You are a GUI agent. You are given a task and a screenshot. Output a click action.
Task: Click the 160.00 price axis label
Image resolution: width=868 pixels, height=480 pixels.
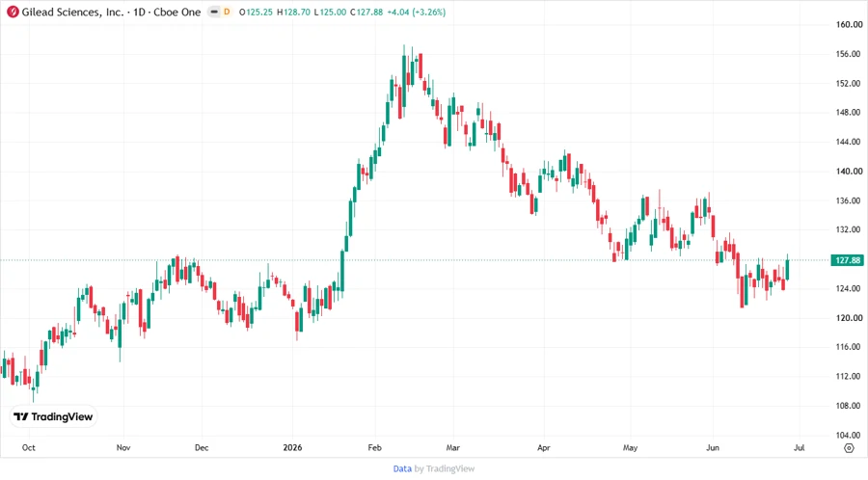point(849,24)
